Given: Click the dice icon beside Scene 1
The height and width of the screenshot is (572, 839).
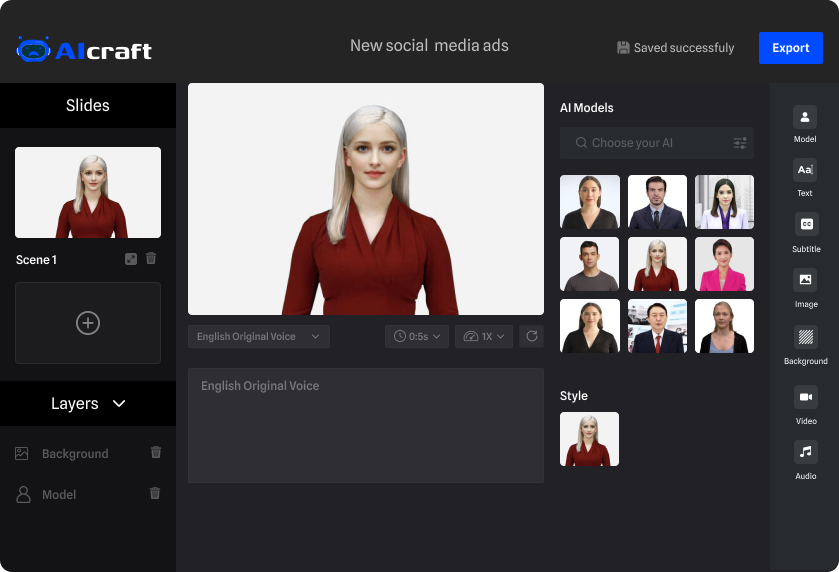Looking at the screenshot, I should click(131, 259).
